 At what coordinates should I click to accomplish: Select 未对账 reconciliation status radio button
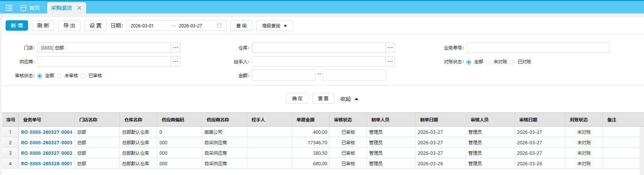tap(489, 62)
